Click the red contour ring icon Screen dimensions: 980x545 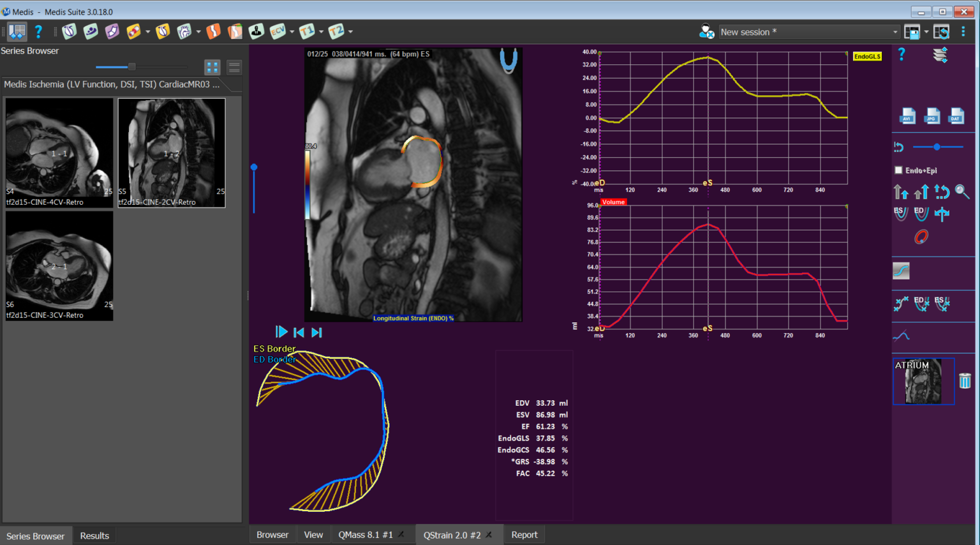(921, 237)
